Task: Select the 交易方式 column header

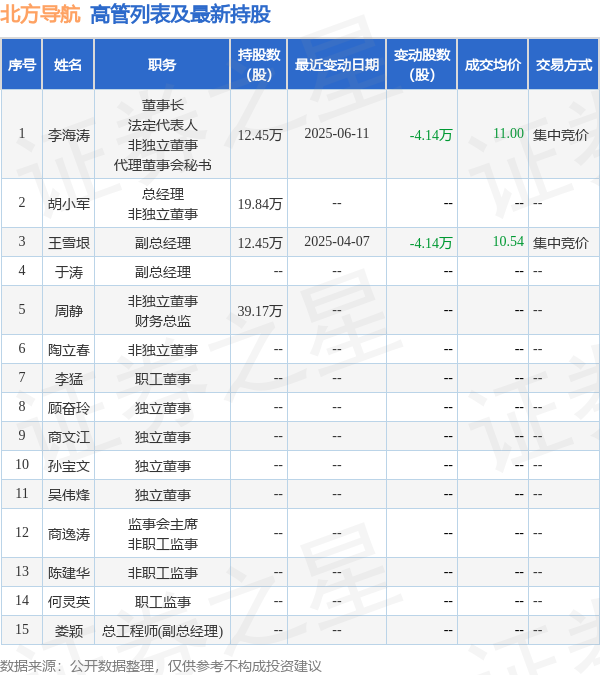Action: pyautogui.click(x=564, y=65)
